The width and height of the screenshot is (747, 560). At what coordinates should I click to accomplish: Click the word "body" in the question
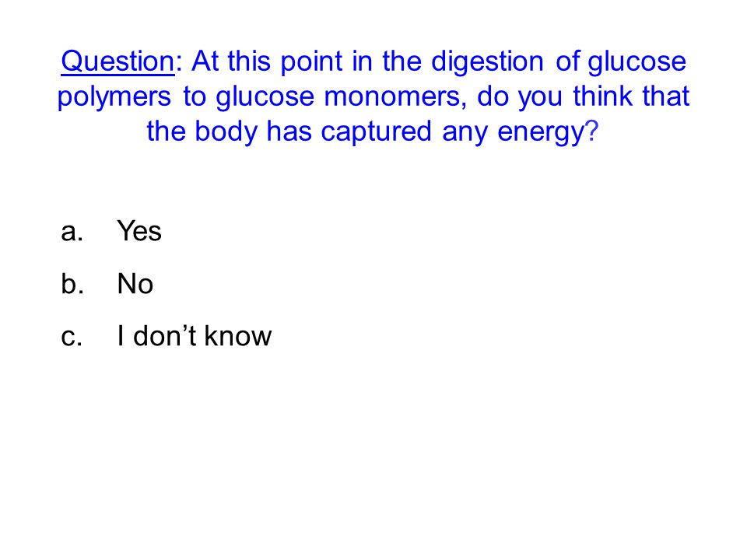(x=226, y=131)
